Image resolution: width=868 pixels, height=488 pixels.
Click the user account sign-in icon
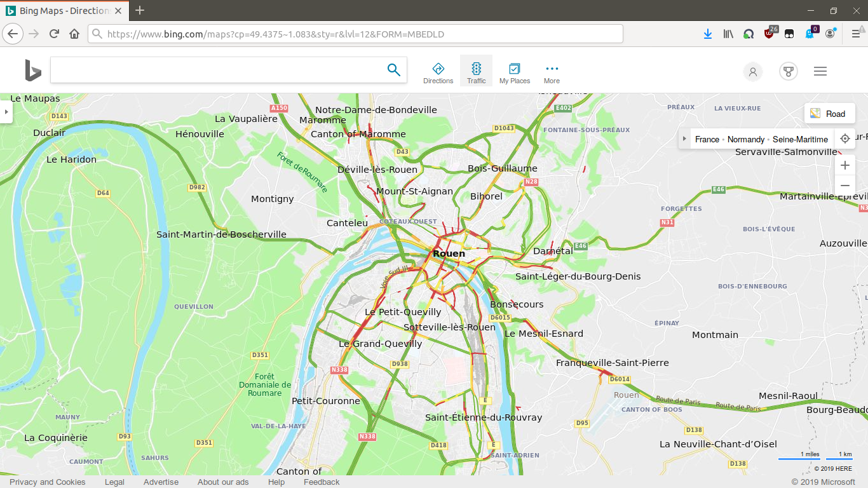(753, 71)
